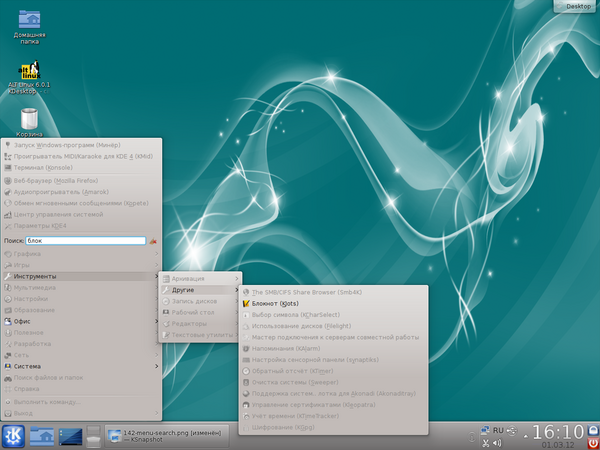The image size is (600, 450).
Task: Click the Desktop button in top-right corner
Action: 577,6
